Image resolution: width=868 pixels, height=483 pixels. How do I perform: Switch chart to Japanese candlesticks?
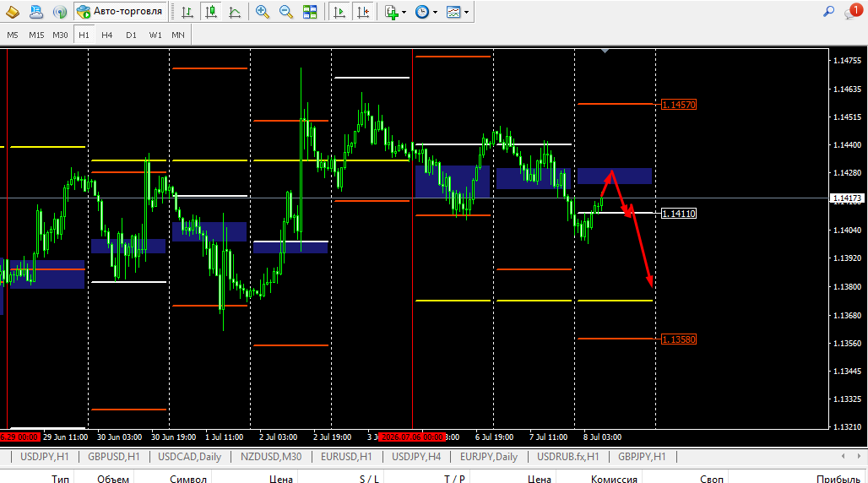pos(211,12)
